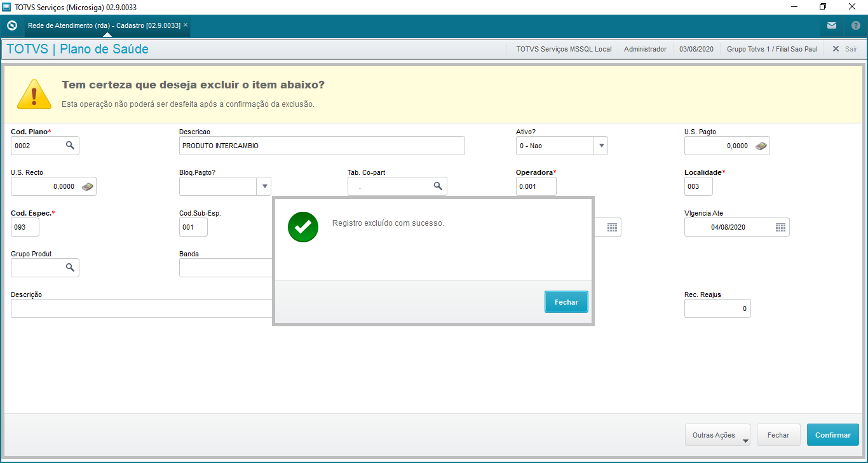Click "Registro excluído com sucesso." message
This screenshot has height=463, width=868.
(x=388, y=223)
